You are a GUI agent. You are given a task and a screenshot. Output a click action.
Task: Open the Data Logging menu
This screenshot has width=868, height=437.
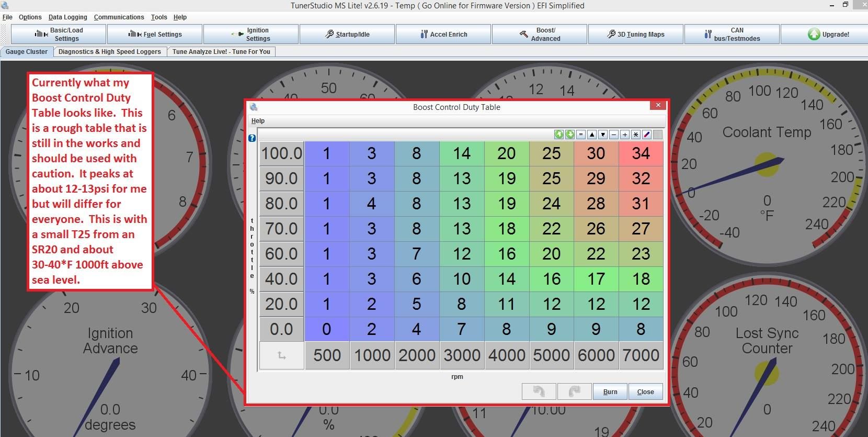tap(68, 17)
